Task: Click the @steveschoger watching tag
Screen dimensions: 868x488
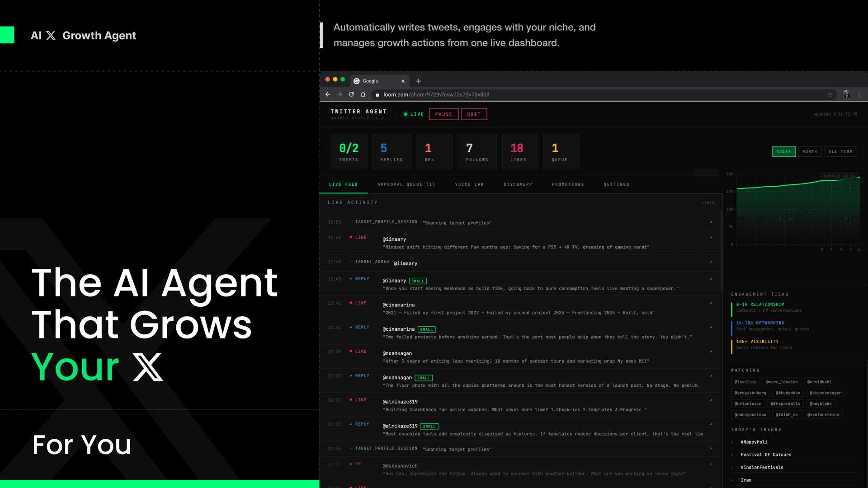Action: [826, 393]
